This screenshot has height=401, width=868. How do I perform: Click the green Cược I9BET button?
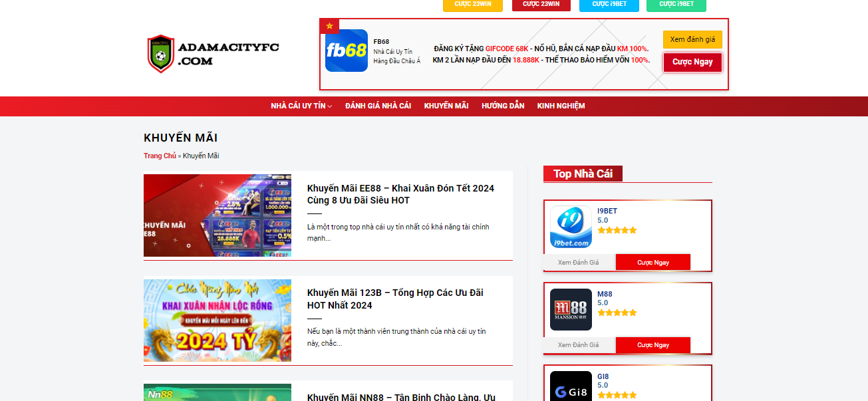pos(676,5)
